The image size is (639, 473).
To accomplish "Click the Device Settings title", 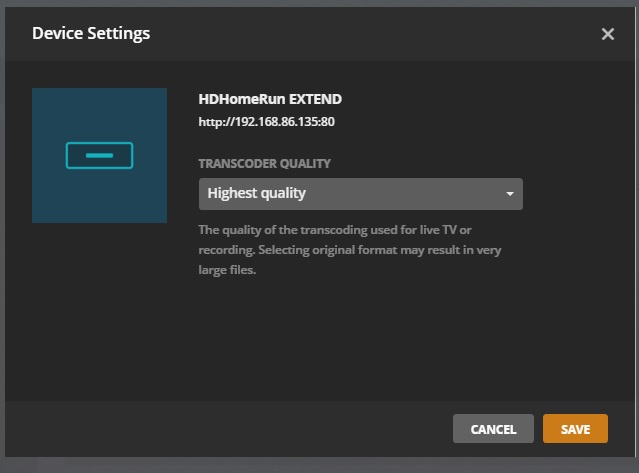I will coord(91,33).
